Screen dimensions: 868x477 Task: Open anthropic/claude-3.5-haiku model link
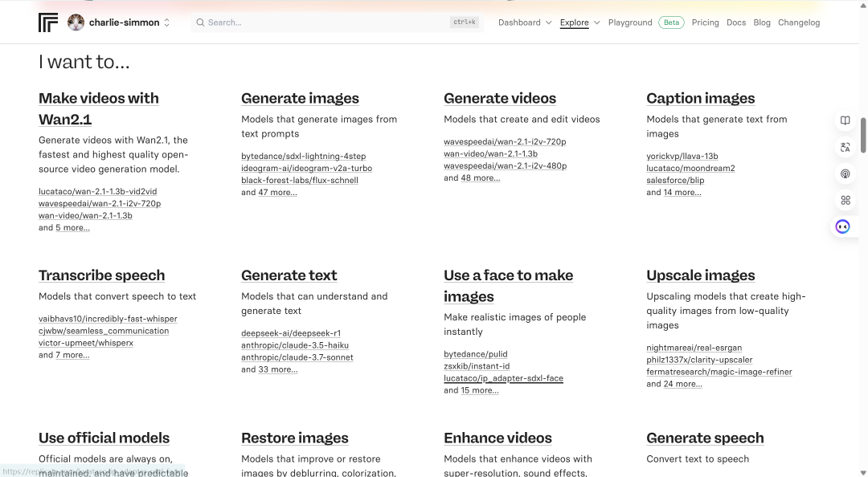click(x=295, y=345)
